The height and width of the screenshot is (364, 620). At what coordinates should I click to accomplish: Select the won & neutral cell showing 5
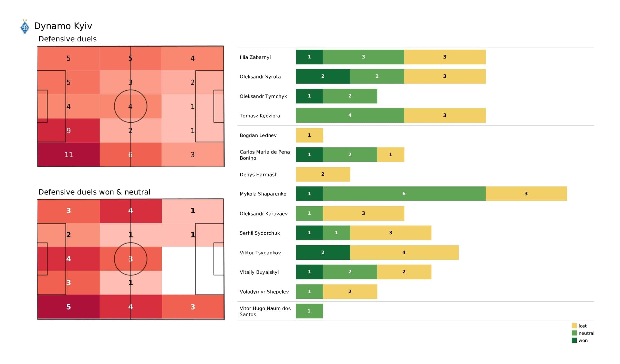pos(68,307)
